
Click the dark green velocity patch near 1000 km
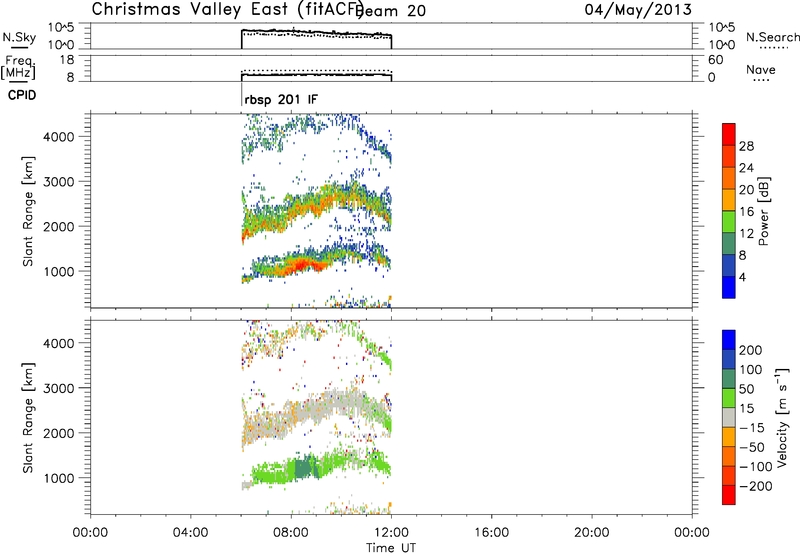click(x=304, y=467)
